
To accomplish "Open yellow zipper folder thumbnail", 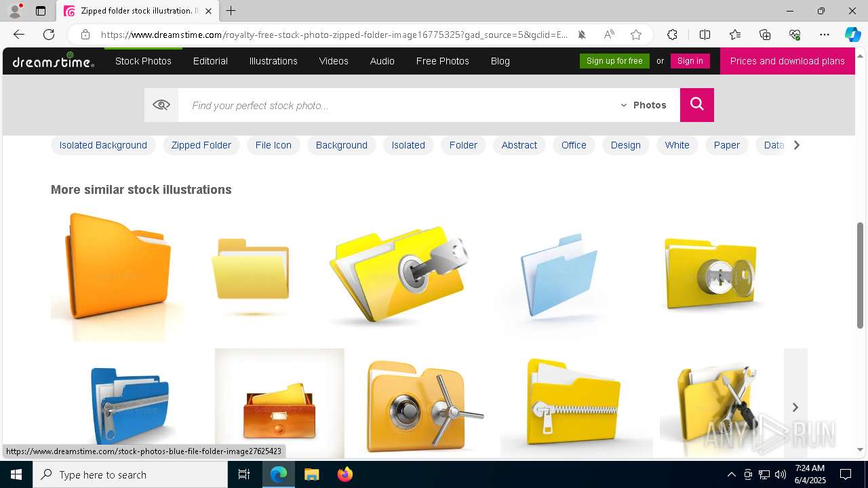I will [576, 404].
